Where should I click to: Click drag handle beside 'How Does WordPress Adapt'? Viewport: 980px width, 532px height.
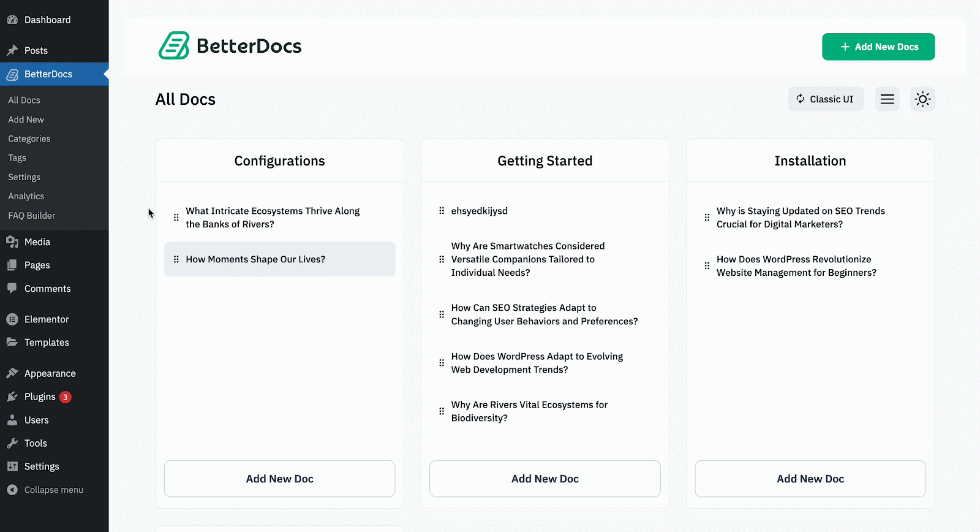(442, 363)
